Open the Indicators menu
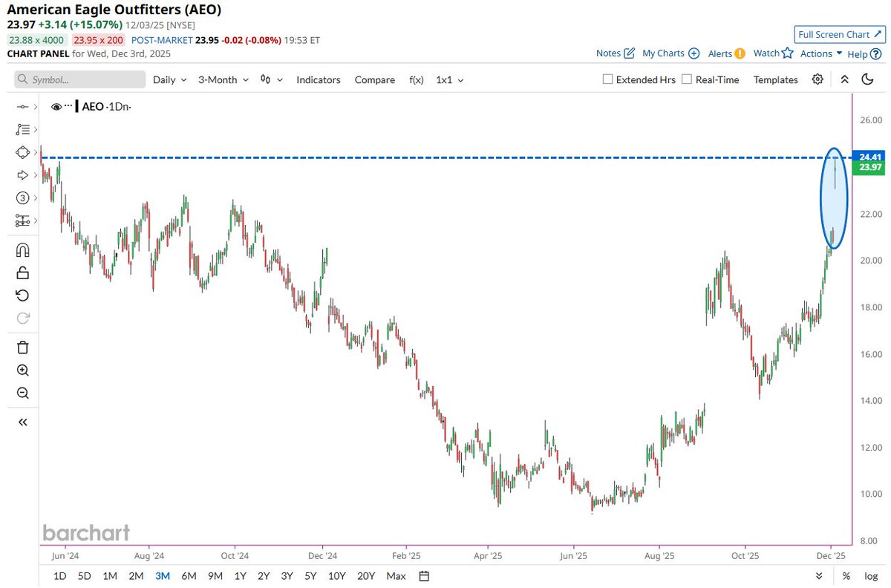The image size is (891, 588). click(319, 79)
